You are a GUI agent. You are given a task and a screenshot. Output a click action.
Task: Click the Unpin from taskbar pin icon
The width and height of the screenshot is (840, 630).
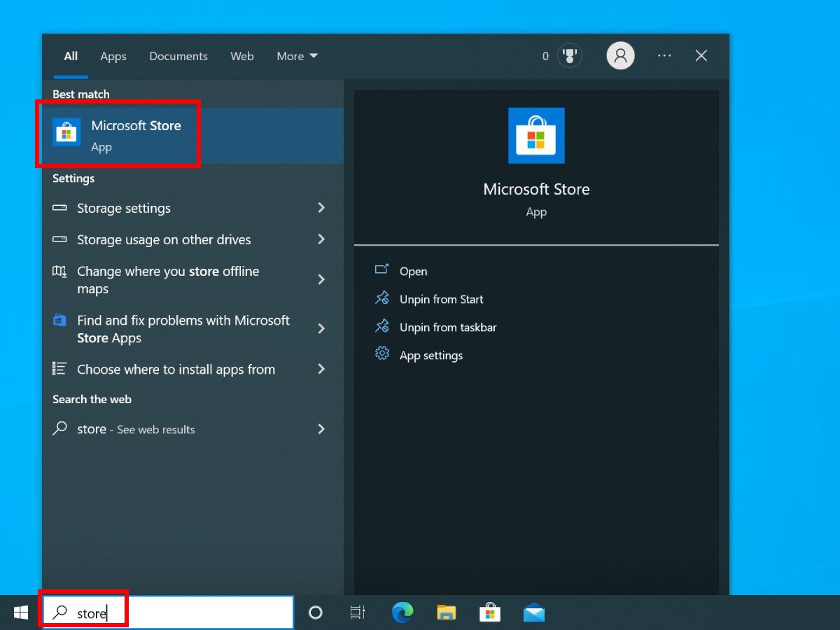click(x=381, y=326)
